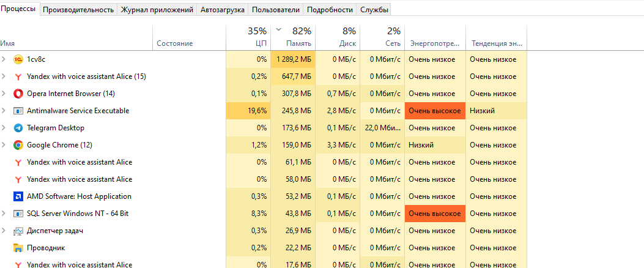
Task: Sort by the Энергопотре... column header
Action: pyautogui.click(x=435, y=38)
